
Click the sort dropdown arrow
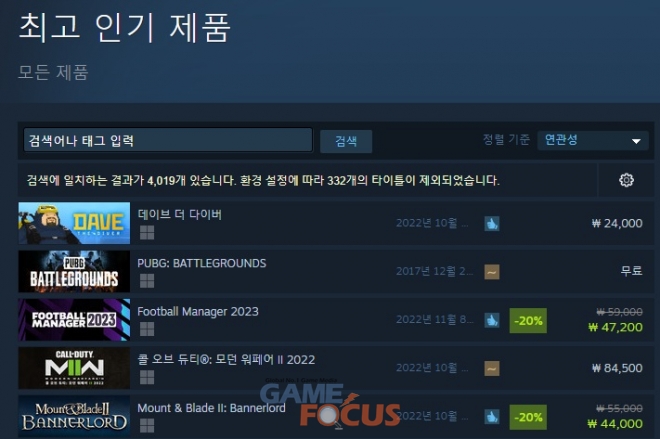click(x=636, y=141)
